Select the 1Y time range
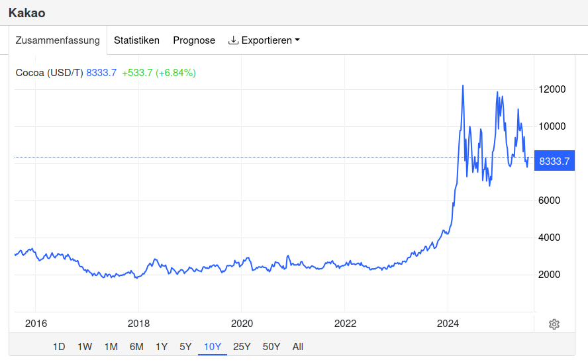The width and height of the screenshot is (588, 364). (162, 347)
